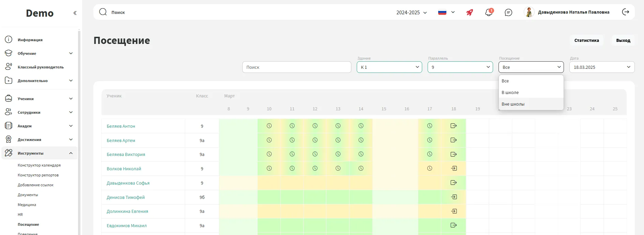Expand the Дата dropdown 18.03.2025
Screen dimensions: 644x235
pos(601,67)
